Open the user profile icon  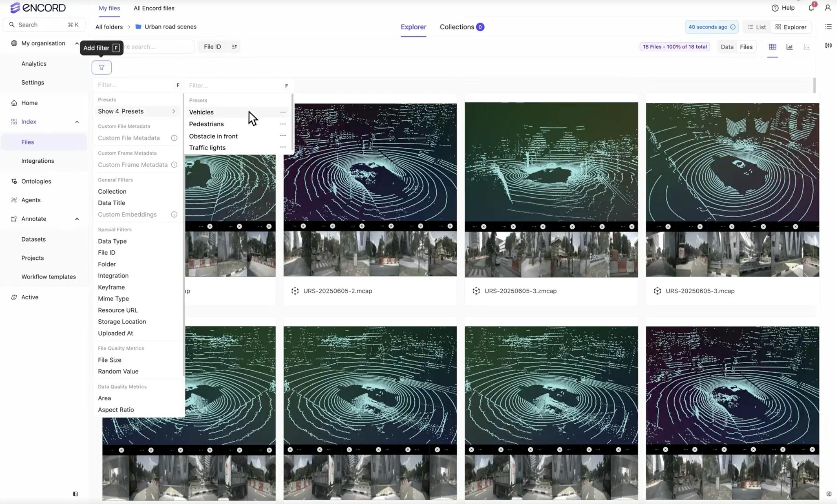pos(827,8)
